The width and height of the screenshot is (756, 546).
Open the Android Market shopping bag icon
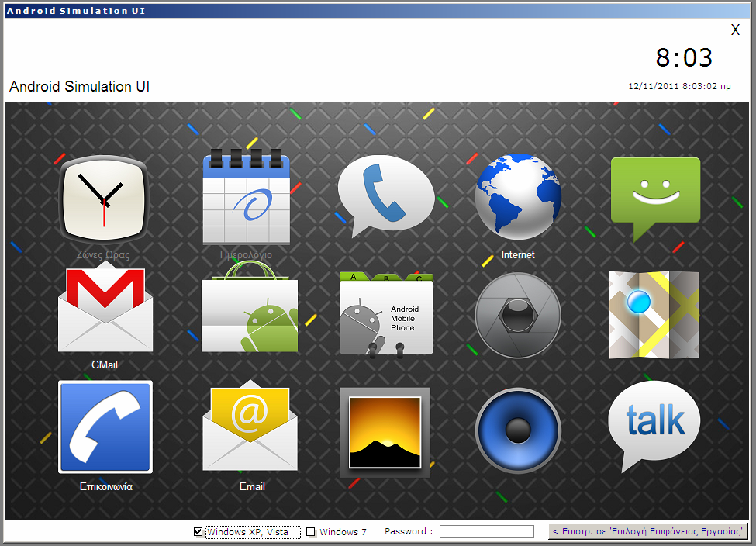(x=249, y=308)
